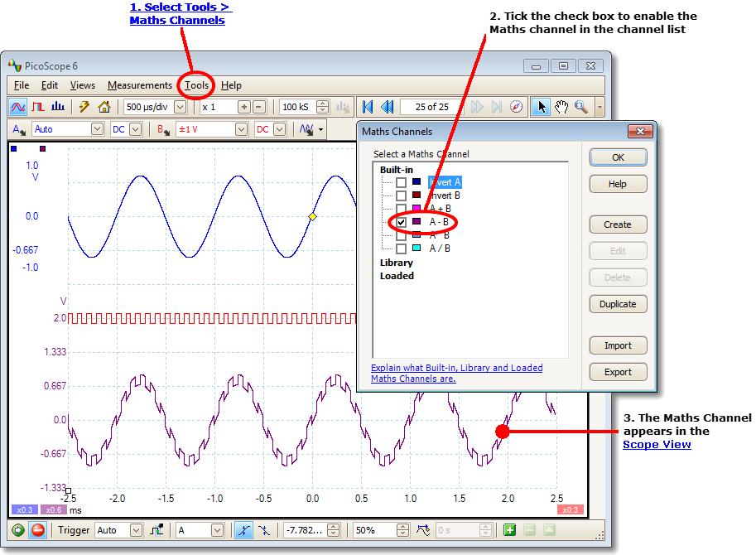The height and width of the screenshot is (555, 756).
Task: Click the 50% pre-trigger stepper arrows
Action: [x=402, y=530]
